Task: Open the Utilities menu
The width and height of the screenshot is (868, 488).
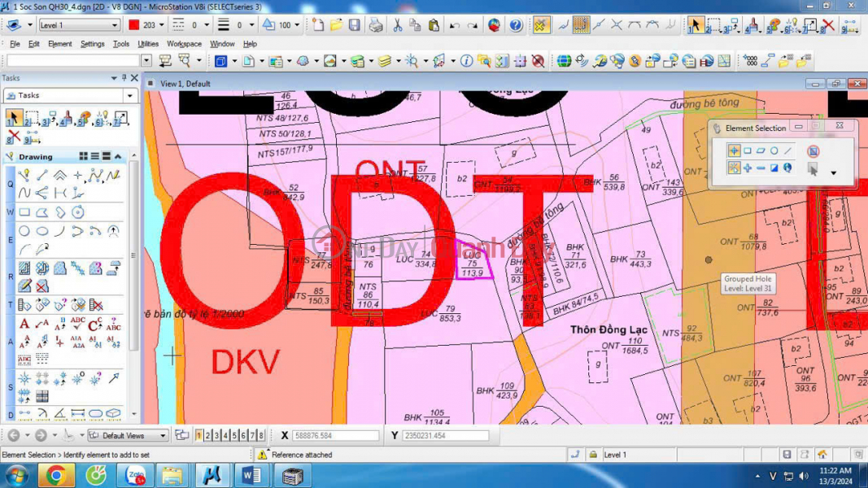Action: (x=148, y=44)
